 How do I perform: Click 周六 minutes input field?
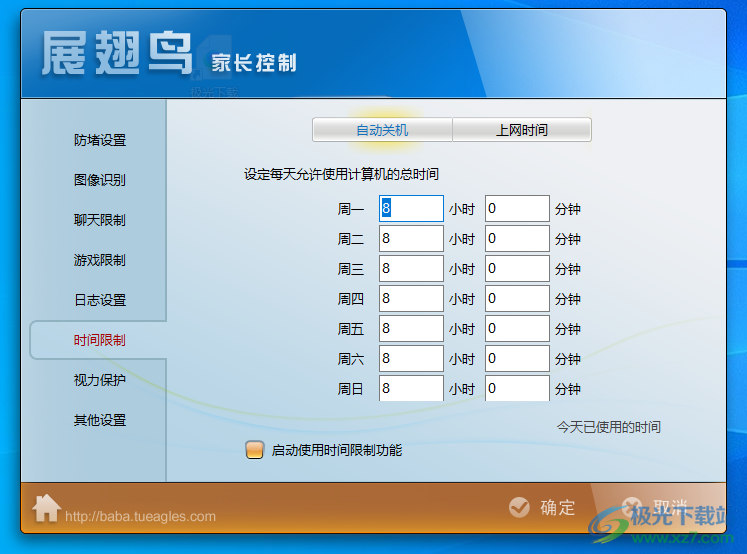tap(517, 358)
